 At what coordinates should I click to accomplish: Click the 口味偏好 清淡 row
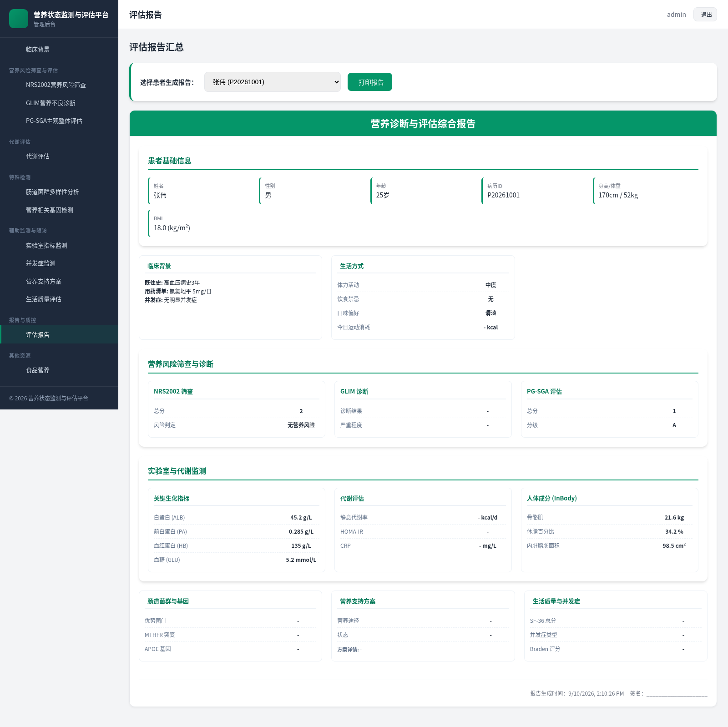(423, 313)
